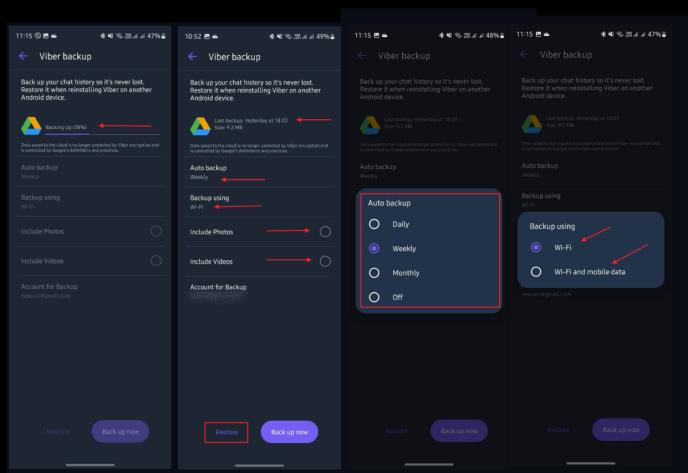Tap the Backing Up progress bar
Screen dimensions: 688x473
click(x=103, y=133)
